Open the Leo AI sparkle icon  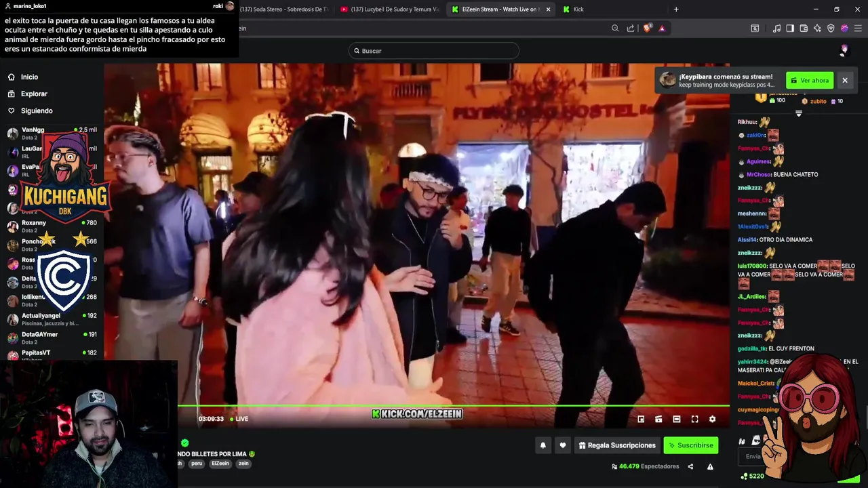point(817,28)
